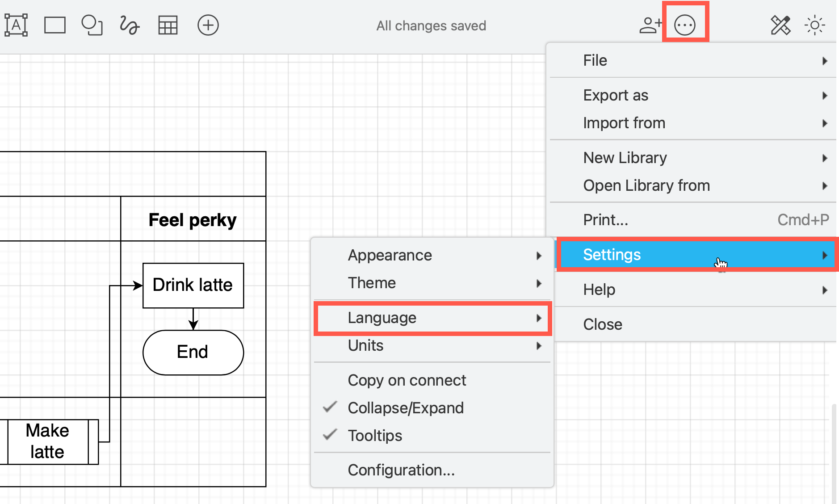Open the File menu entry
This screenshot has width=839, height=504.
pos(595,60)
